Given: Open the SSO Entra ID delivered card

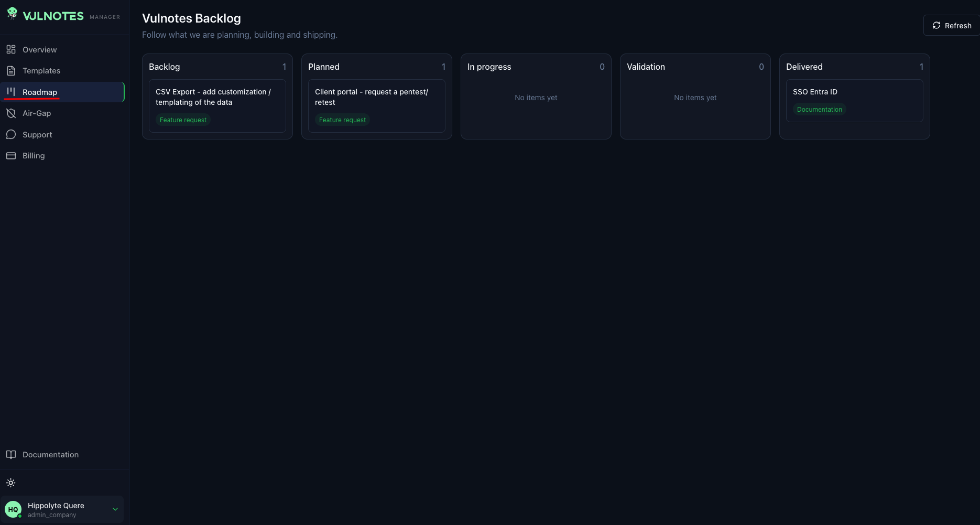Looking at the screenshot, I should (x=855, y=101).
